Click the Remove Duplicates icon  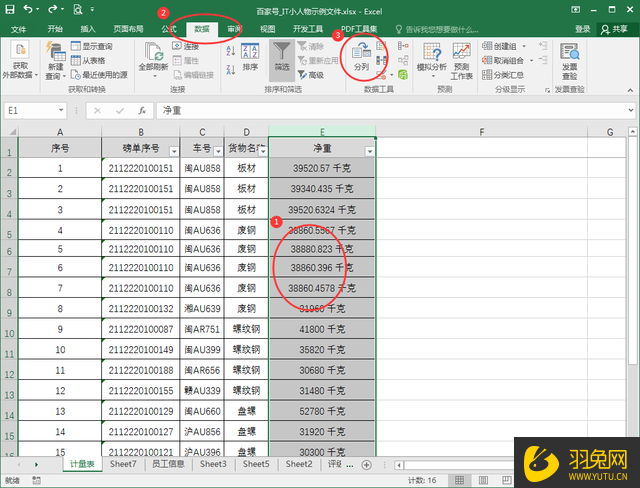point(381,60)
